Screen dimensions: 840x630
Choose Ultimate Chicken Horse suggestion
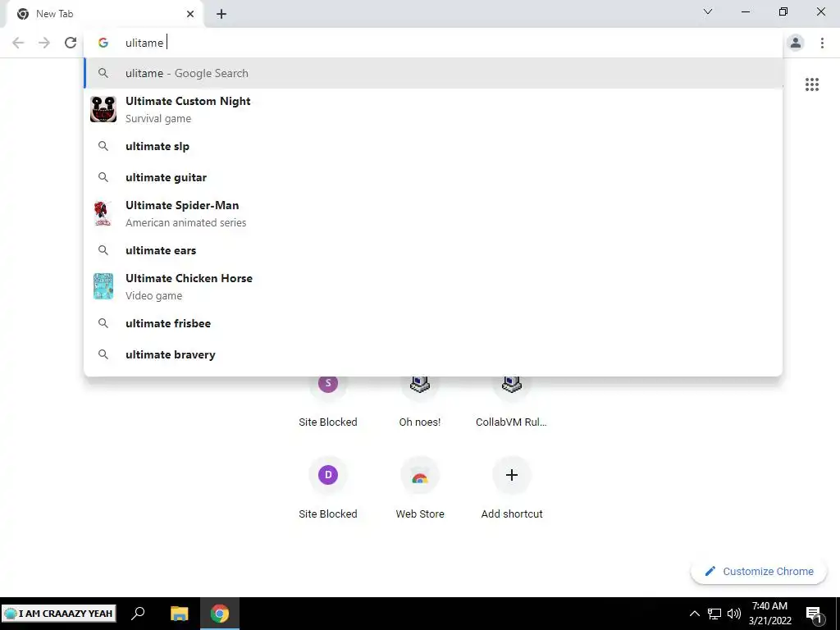pyautogui.click(x=433, y=286)
